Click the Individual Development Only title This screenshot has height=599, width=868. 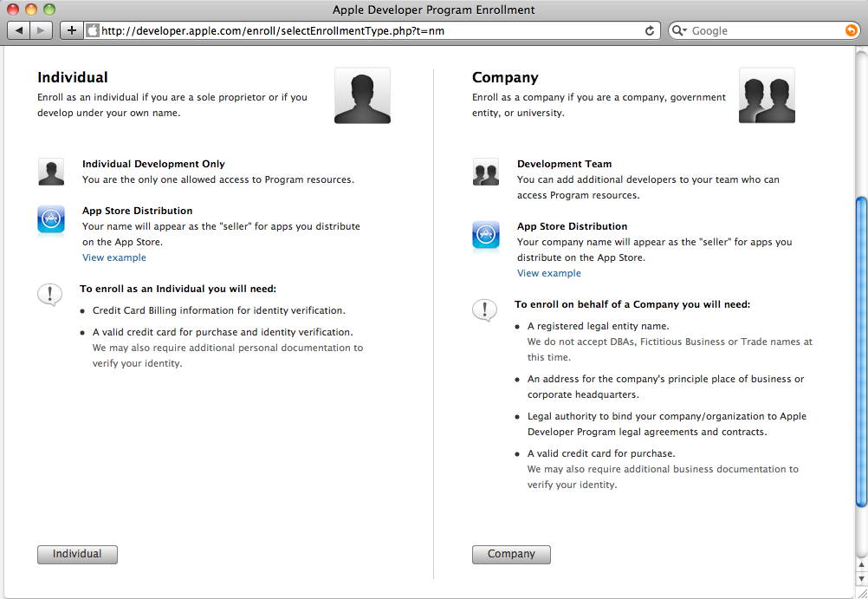pyautogui.click(x=153, y=164)
